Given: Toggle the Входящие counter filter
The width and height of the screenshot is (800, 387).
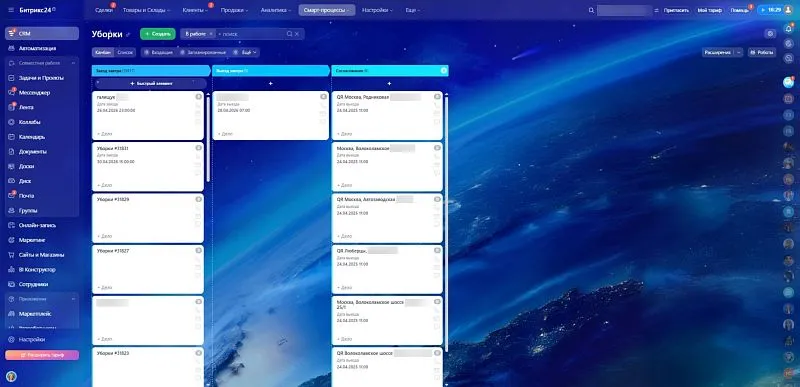Looking at the screenshot, I should 158,52.
